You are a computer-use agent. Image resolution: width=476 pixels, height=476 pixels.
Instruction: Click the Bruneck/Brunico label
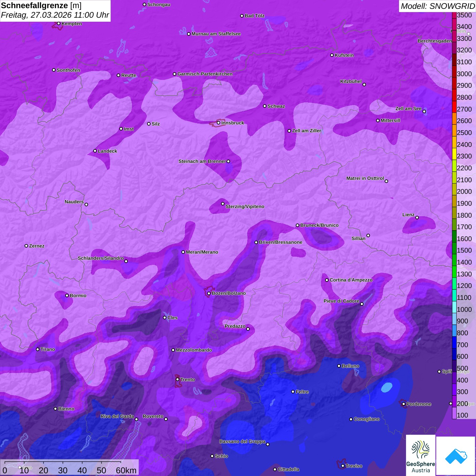[x=319, y=225]
